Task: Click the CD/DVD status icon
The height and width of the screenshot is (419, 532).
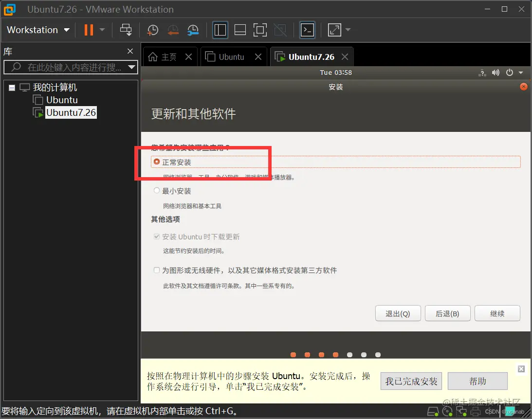Action: [448, 411]
